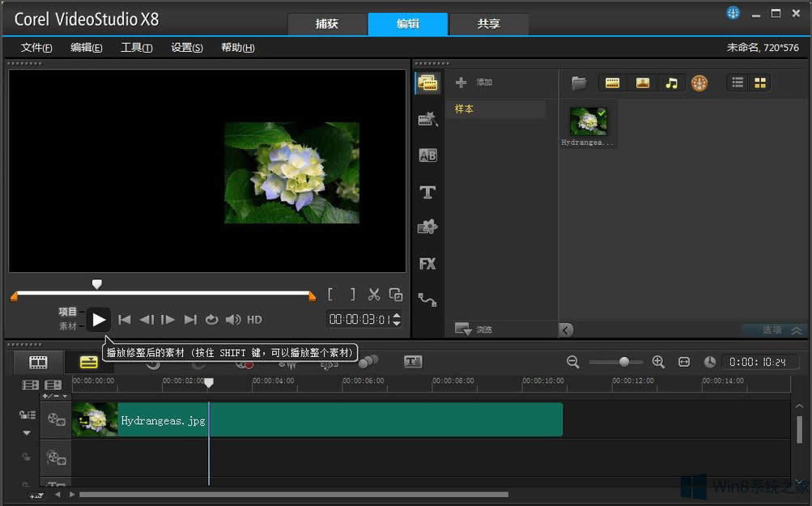Screen dimensions: 812x506
Task: Switch to the 共享 tab
Action: click(488, 24)
